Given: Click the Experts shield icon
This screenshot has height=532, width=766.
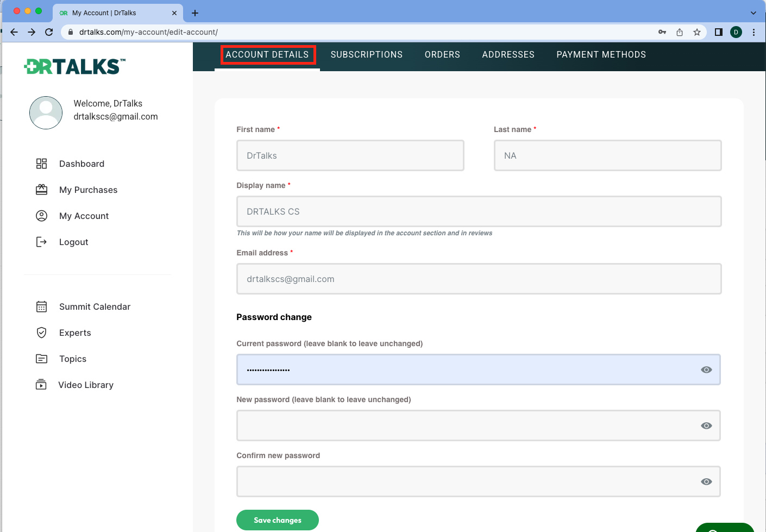Looking at the screenshot, I should pos(41,333).
